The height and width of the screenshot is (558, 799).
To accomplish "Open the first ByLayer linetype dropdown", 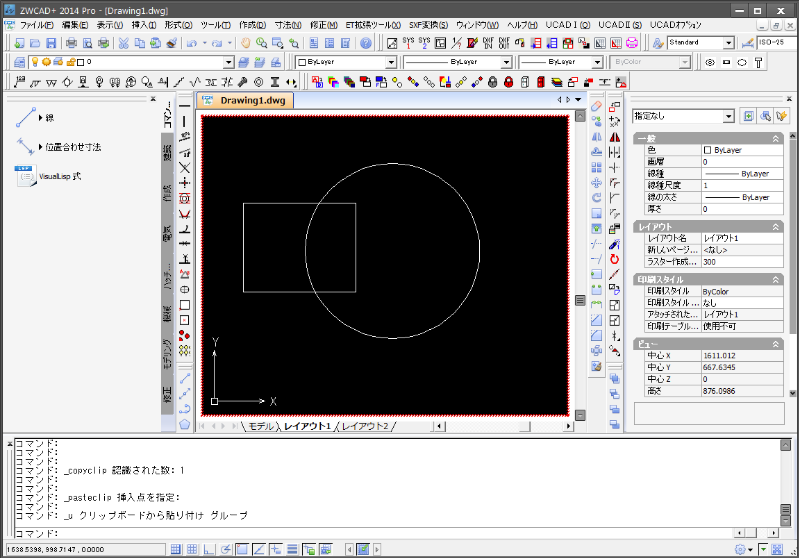I will point(505,62).
